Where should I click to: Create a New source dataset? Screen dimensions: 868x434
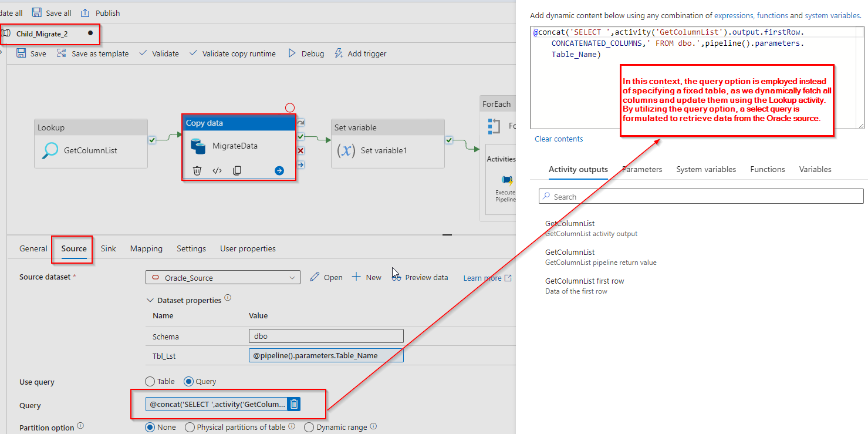pos(367,277)
